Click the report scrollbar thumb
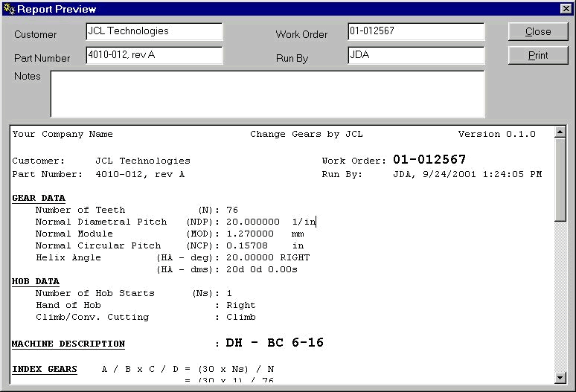 [x=560, y=179]
